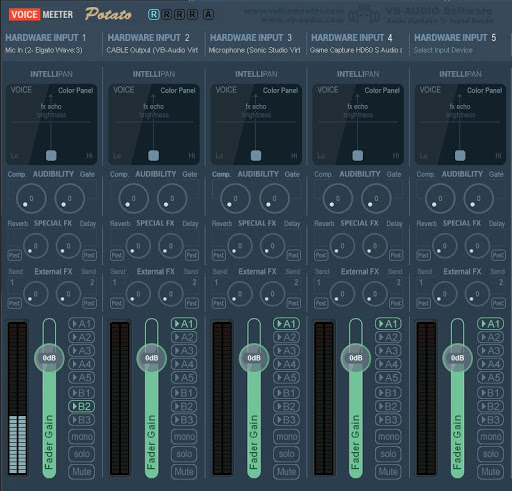Viewport: 512px width, 491px height.
Task: Mute Hardware Input 4 strip
Action: coord(388,472)
